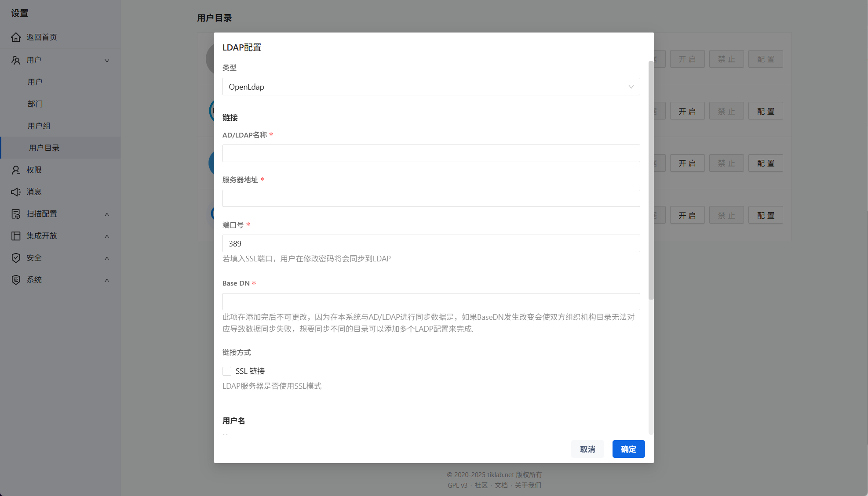The width and height of the screenshot is (868, 496).
Task: Select 用户组 in the sidebar
Action: 39,126
